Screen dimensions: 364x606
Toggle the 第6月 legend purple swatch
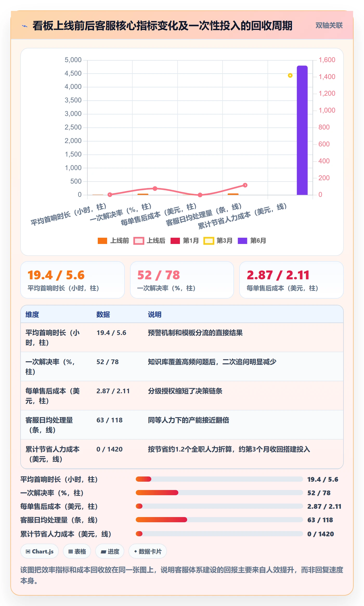point(242,241)
